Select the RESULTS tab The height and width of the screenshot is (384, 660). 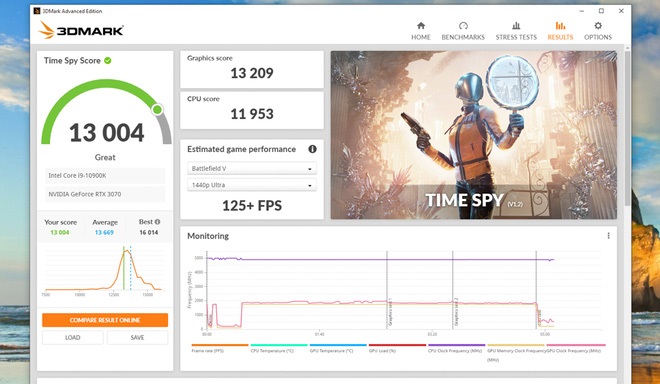tap(560, 31)
